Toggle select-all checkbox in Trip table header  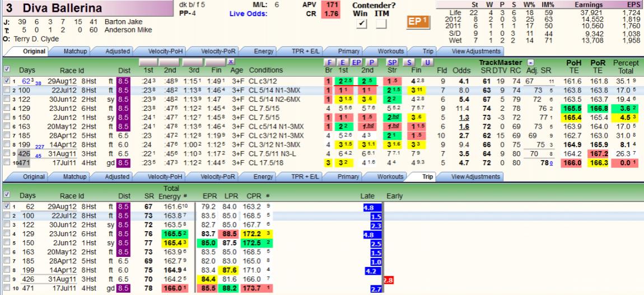point(7,195)
